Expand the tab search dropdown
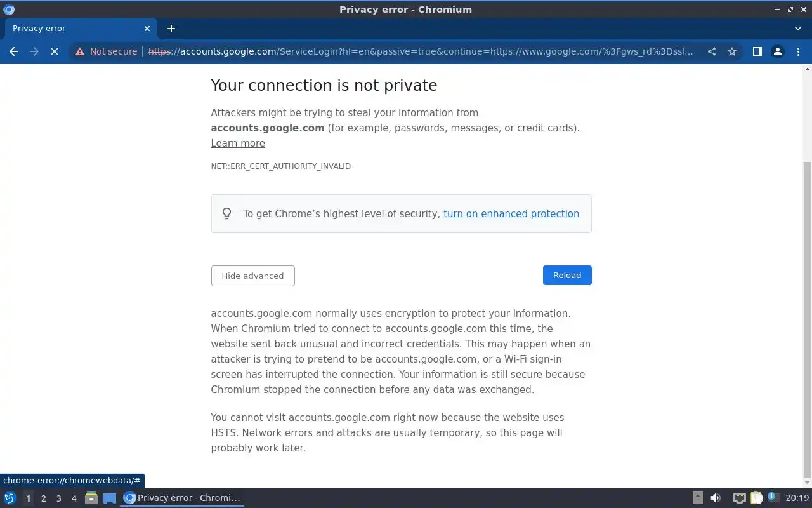 [x=797, y=29]
